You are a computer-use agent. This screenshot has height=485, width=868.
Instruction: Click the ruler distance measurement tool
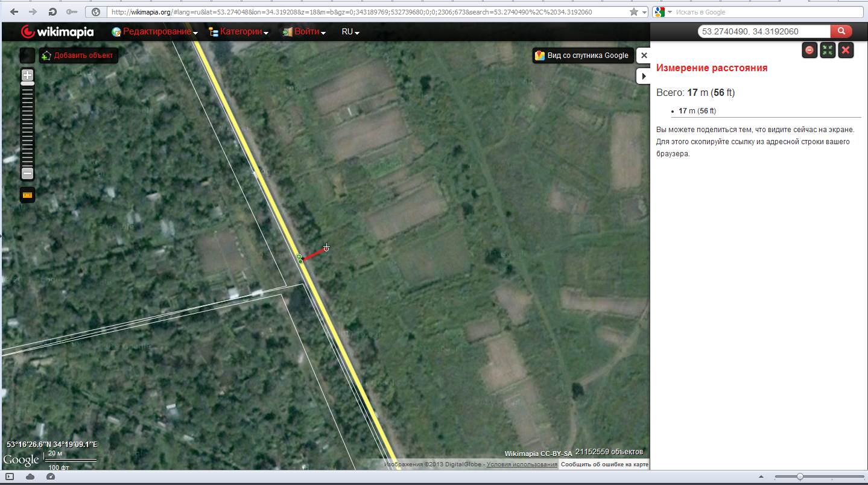point(27,195)
